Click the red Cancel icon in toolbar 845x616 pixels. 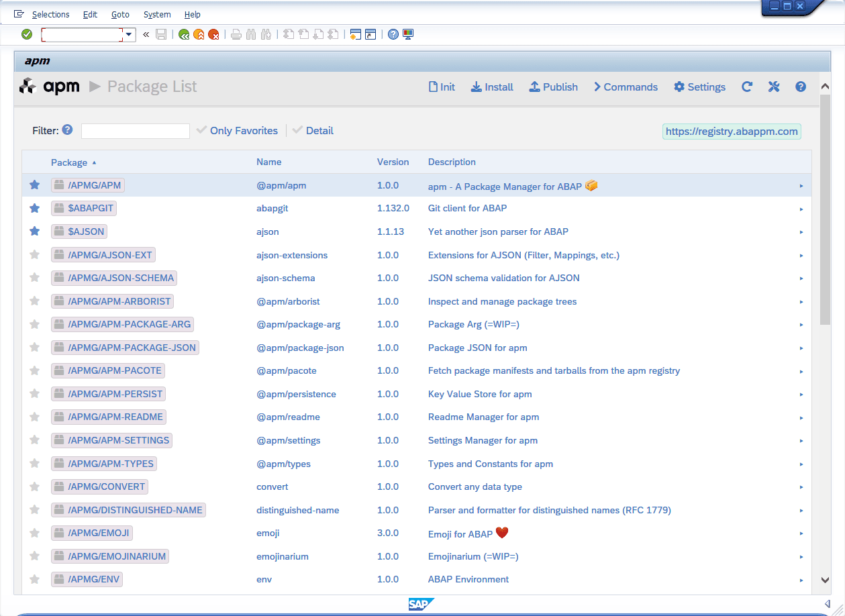(213, 34)
